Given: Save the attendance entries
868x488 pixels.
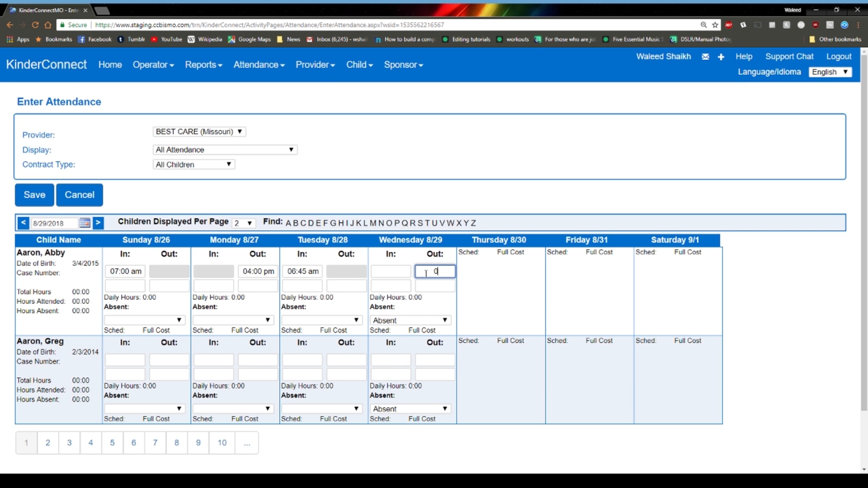Looking at the screenshot, I should point(34,195).
